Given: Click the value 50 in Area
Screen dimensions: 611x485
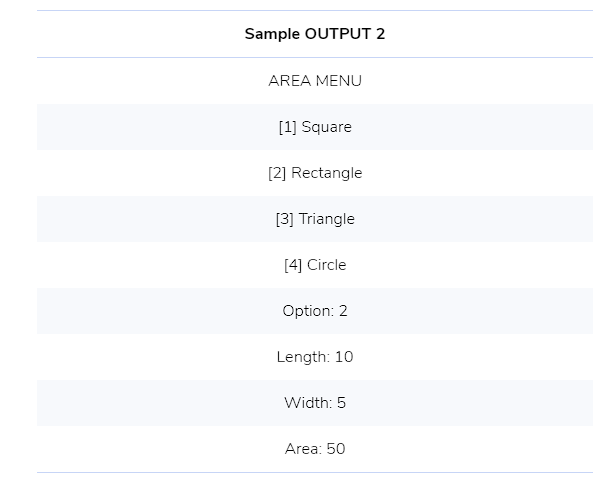Looking at the screenshot, I should (x=336, y=449).
